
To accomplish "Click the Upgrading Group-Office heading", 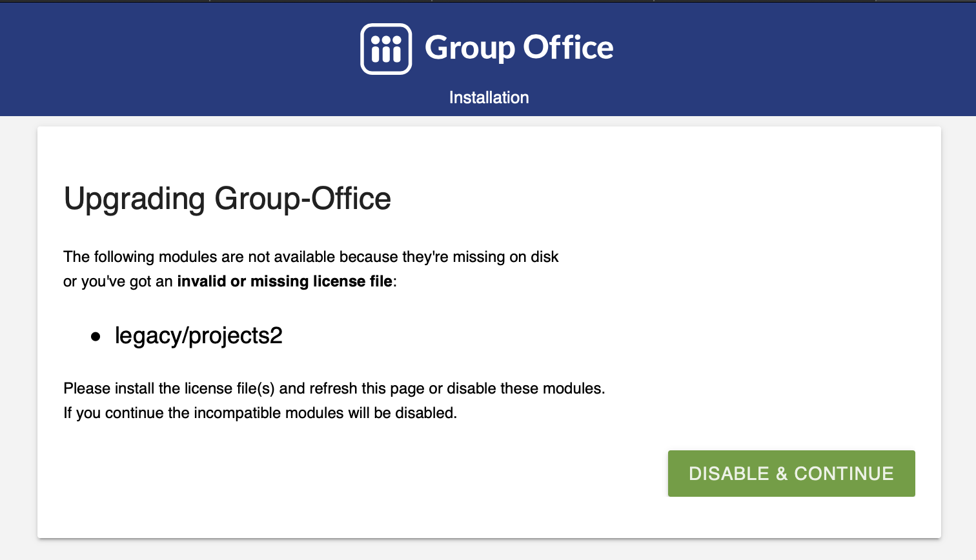I will (227, 199).
